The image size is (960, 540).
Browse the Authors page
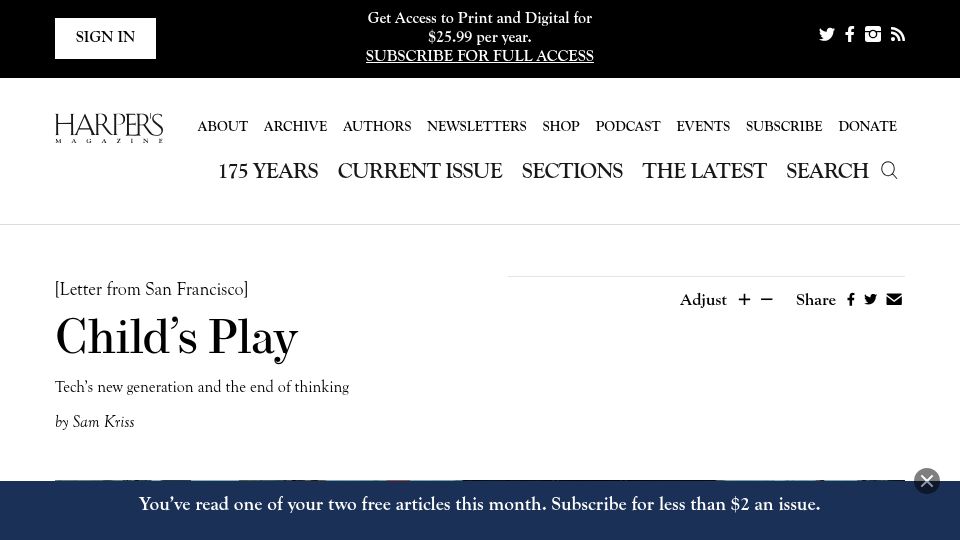[x=377, y=126]
